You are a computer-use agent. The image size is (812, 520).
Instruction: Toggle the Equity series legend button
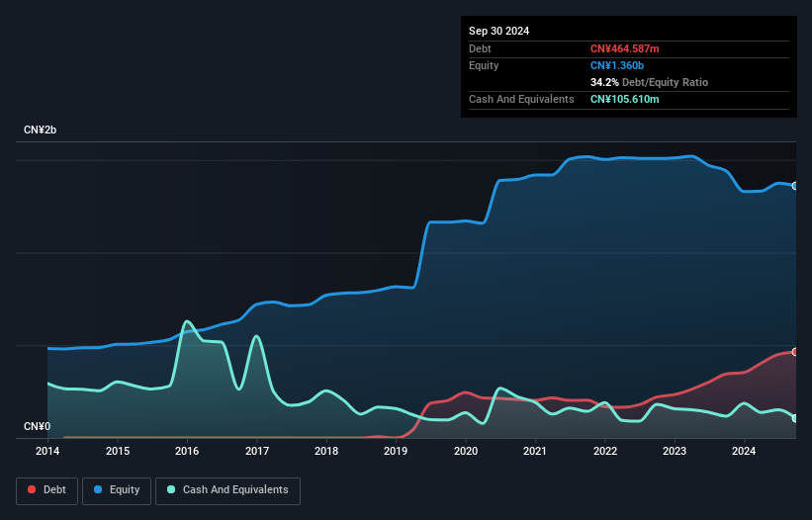point(117,490)
